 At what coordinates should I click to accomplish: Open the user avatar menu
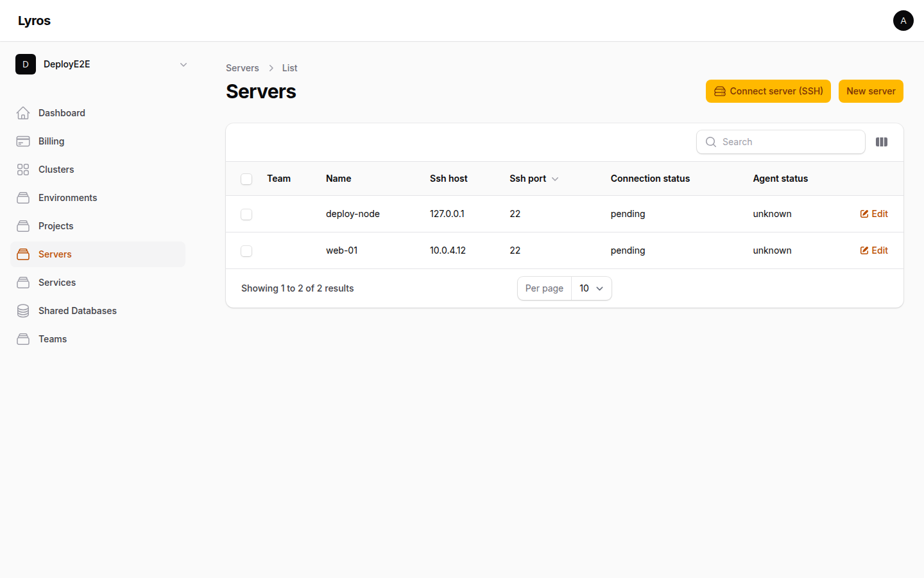pos(903,21)
